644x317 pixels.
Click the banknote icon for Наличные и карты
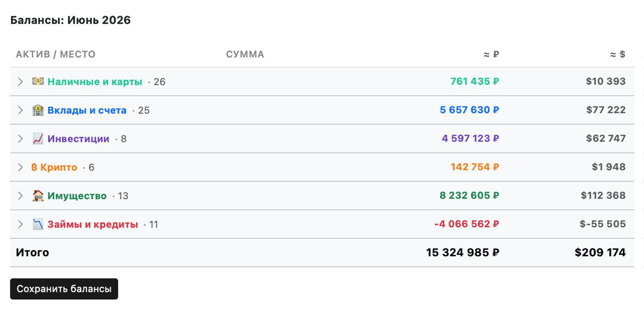38,81
